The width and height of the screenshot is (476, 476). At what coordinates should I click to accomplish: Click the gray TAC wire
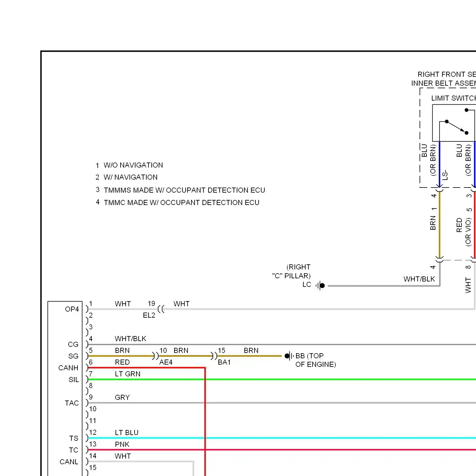[x=282, y=403]
